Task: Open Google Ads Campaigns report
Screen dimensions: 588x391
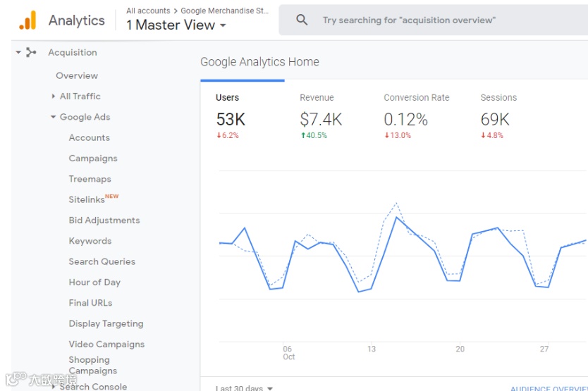Action: (x=93, y=159)
